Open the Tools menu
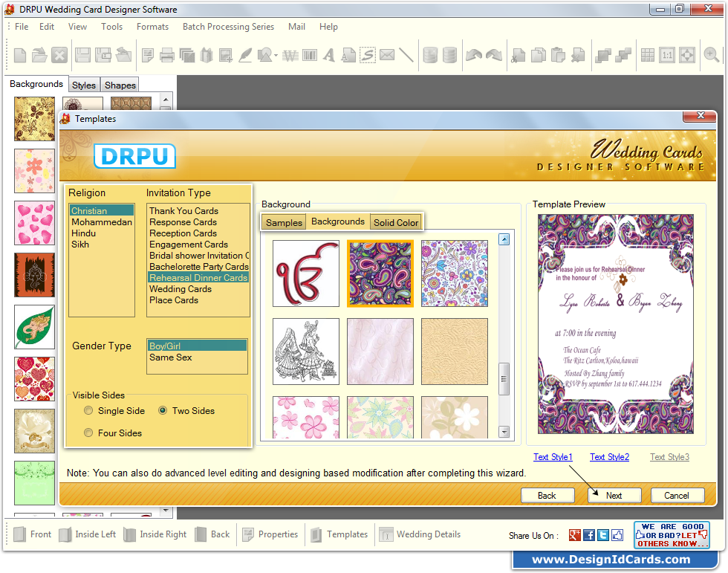The width and height of the screenshot is (728, 573). [112, 27]
